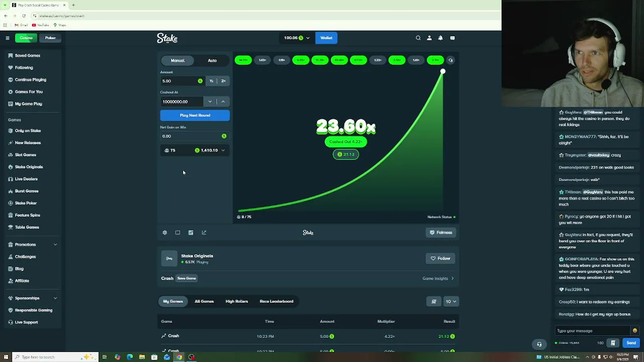The image size is (644, 362).
Task: Double the bet amount
Action: pyautogui.click(x=223, y=81)
